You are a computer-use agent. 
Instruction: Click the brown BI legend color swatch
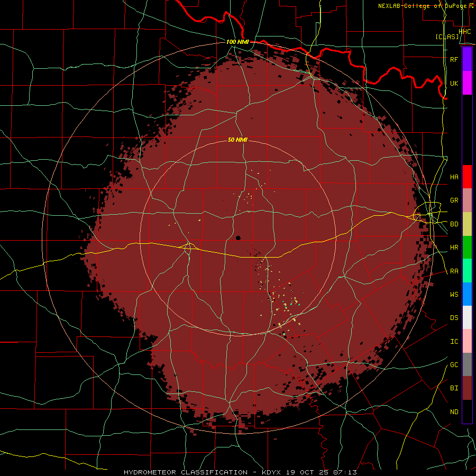coord(467,388)
